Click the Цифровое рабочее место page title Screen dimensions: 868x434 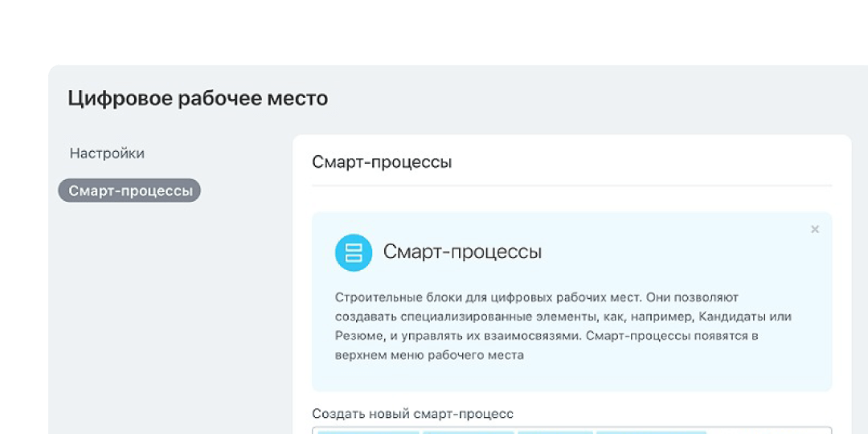(x=198, y=99)
